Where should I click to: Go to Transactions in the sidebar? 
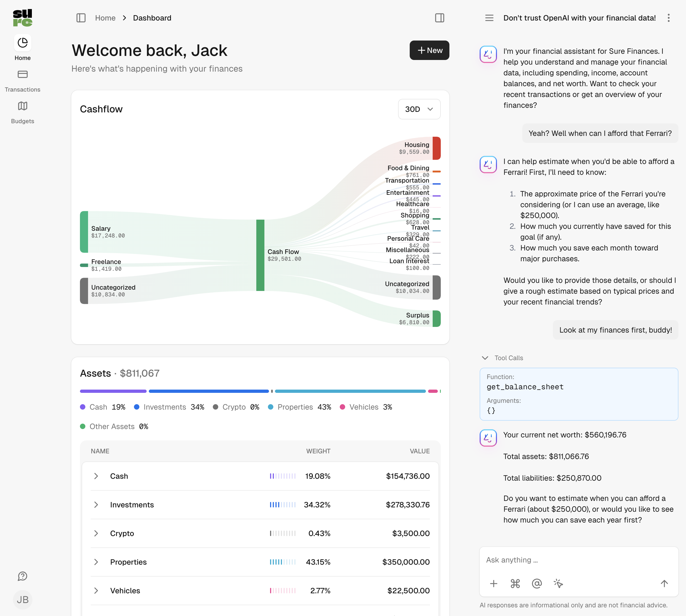point(23,81)
